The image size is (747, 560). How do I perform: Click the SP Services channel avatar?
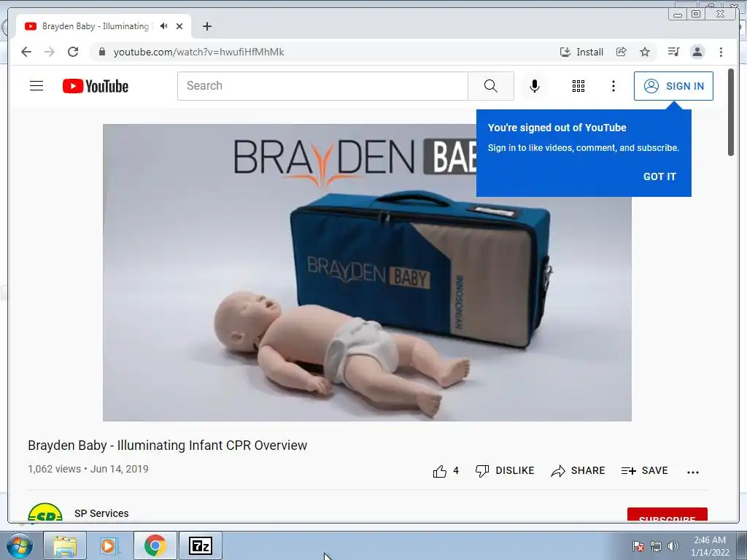[x=45, y=513]
